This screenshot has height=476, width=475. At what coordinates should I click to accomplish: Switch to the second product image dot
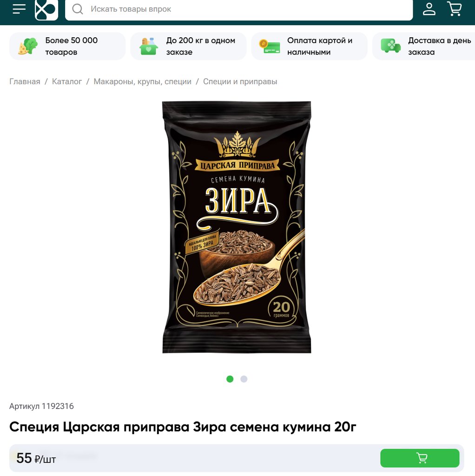tap(244, 379)
